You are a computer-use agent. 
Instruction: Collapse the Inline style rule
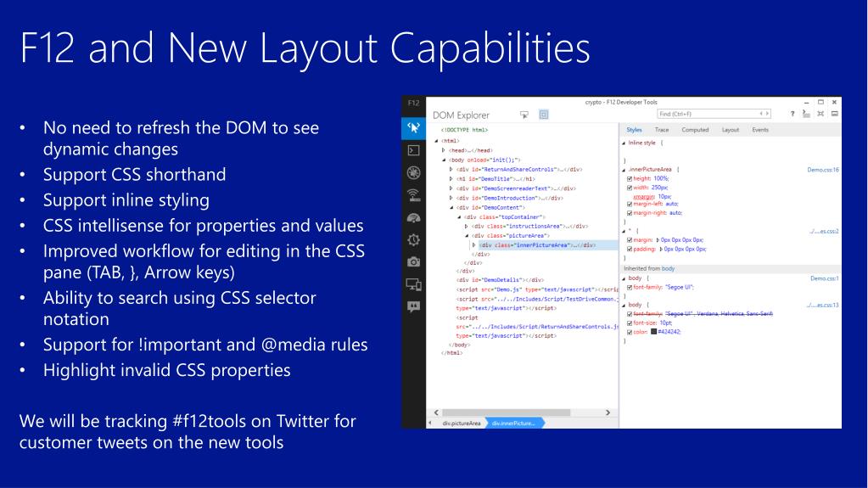click(624, 143)
